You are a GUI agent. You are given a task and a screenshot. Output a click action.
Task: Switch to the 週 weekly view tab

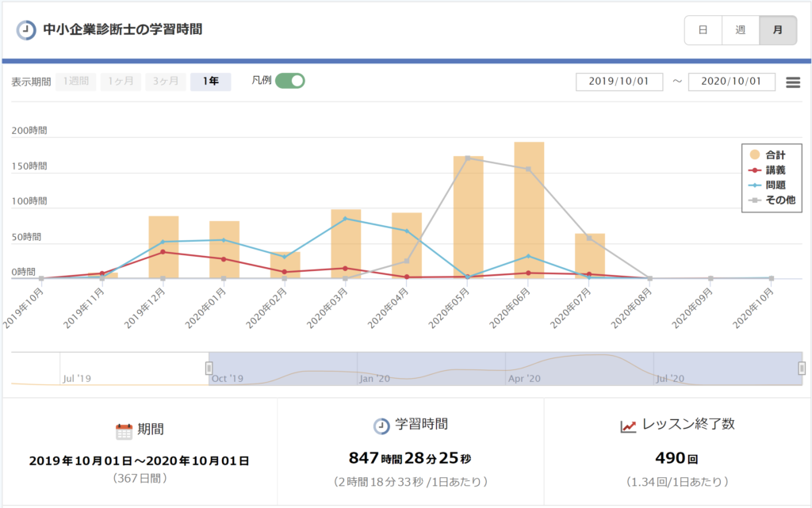740,30
